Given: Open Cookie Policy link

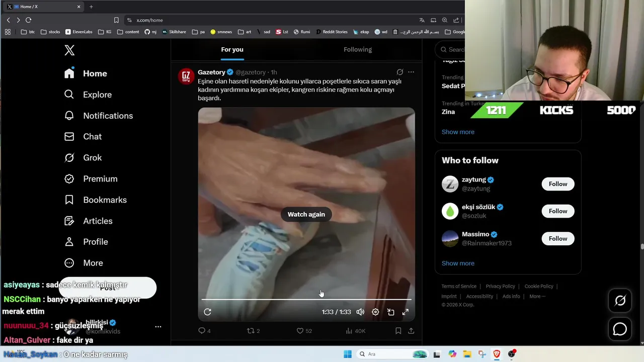Looking at the screenshot, I should pyautogui.click(x=539, y=286).
